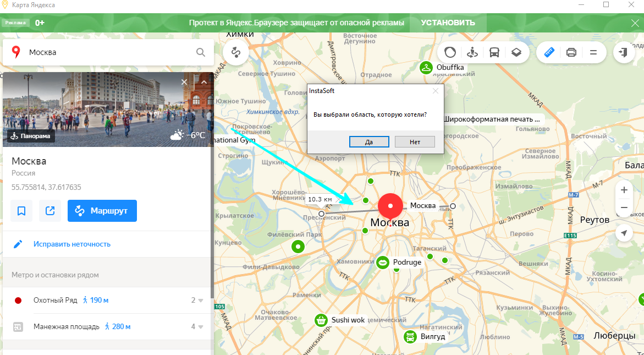Click the my location arrow button
The image size is (644, 355).
tap(624, 233)
